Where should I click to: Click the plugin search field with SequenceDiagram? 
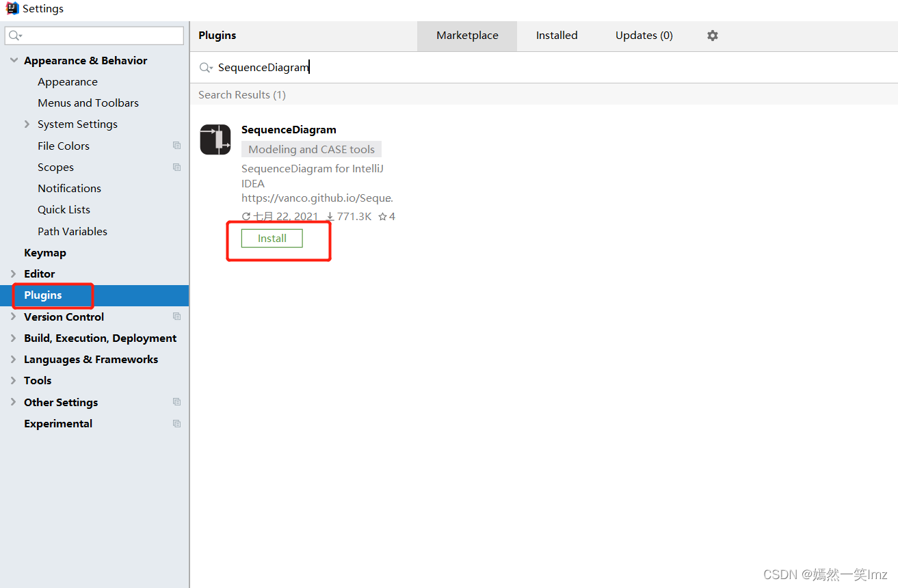(x=544, y=68)
